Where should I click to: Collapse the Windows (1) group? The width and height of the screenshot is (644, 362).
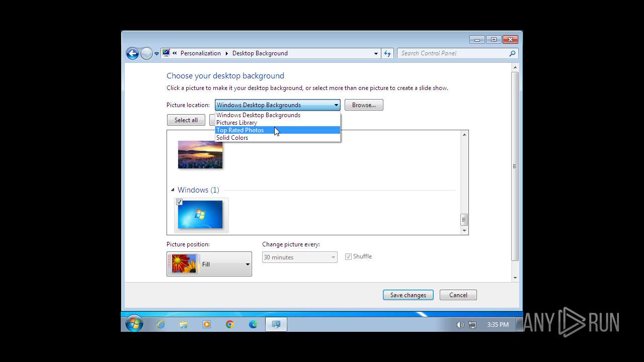[173, 190]
